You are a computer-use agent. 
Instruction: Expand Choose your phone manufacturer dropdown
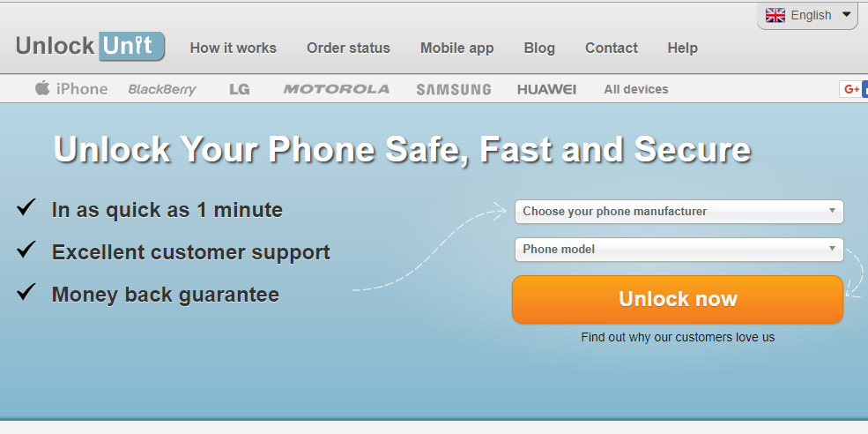[679, 212]
